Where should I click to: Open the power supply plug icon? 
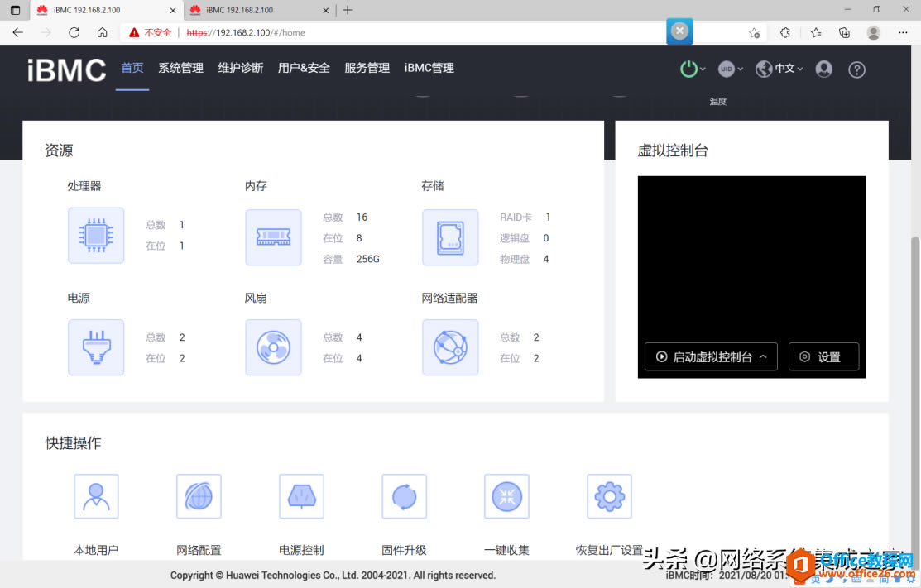click(x=96, y=347)
